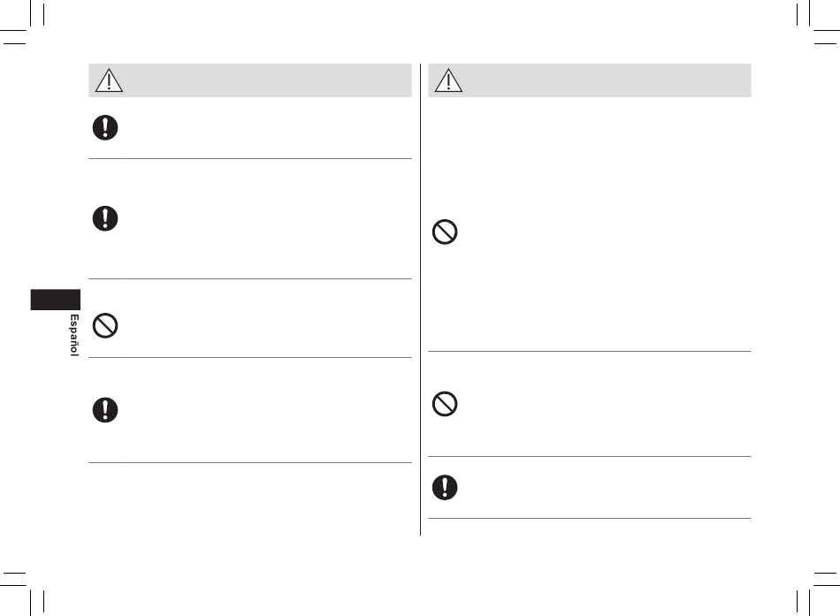Click the divider line below first exclamation icon
This screenshot has height=616, width=840.
click(250, 158)
